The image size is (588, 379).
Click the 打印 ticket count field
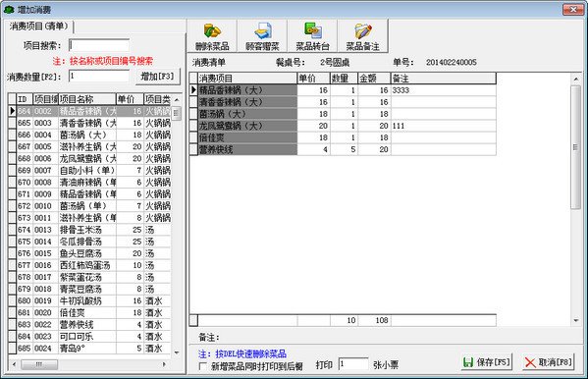353,364
